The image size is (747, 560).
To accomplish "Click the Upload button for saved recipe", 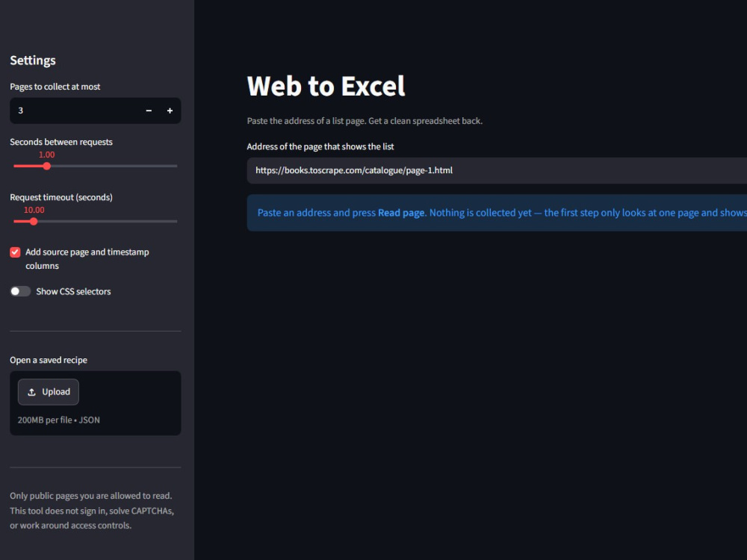I will click(x=48, y=392).
